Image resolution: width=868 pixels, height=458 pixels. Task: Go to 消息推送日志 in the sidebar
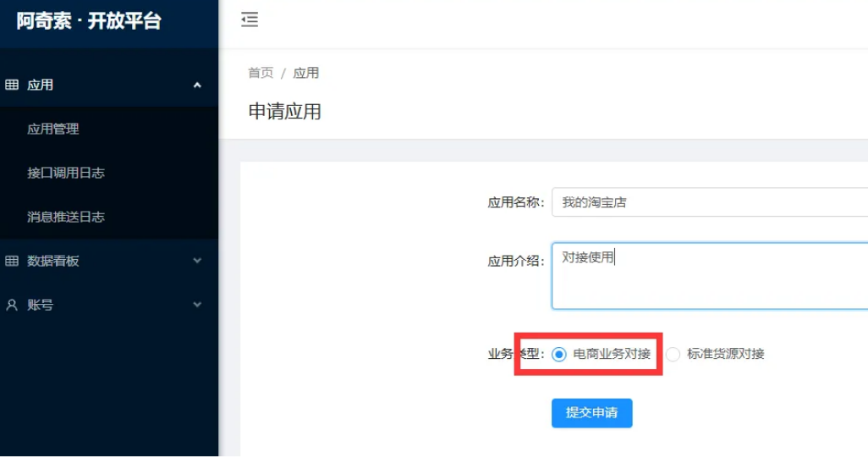tap(66, 217)
